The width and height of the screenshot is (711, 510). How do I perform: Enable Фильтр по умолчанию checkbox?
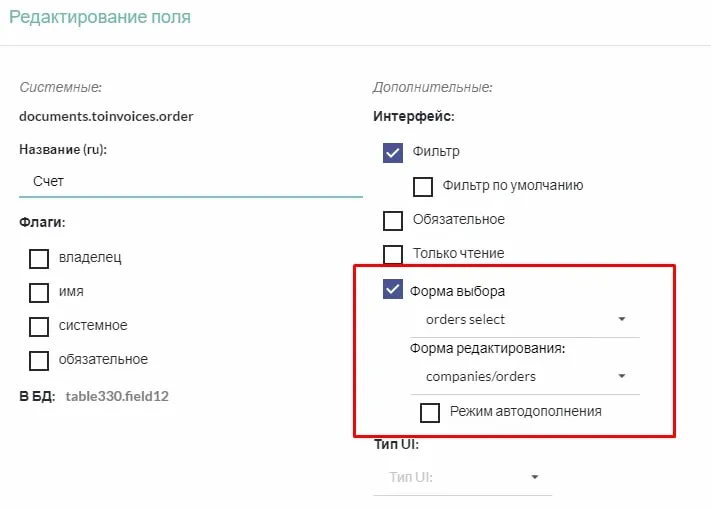pos(423,186)
